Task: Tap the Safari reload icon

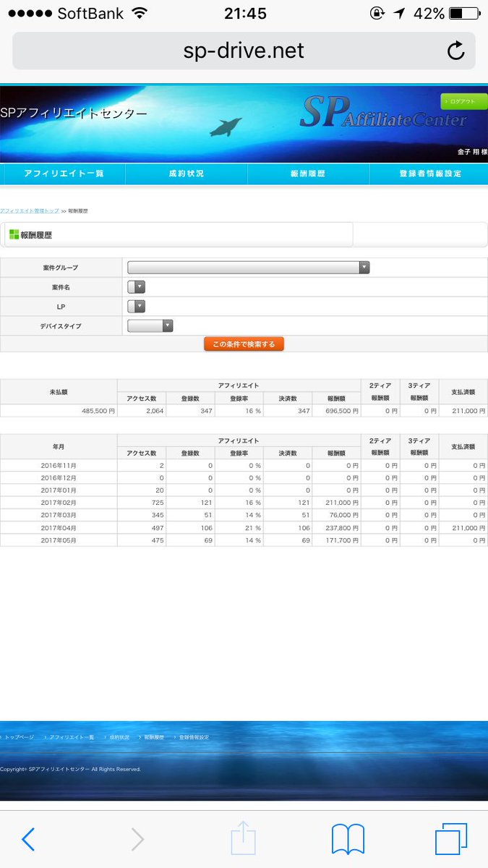Action: click(x=455, y=51)
